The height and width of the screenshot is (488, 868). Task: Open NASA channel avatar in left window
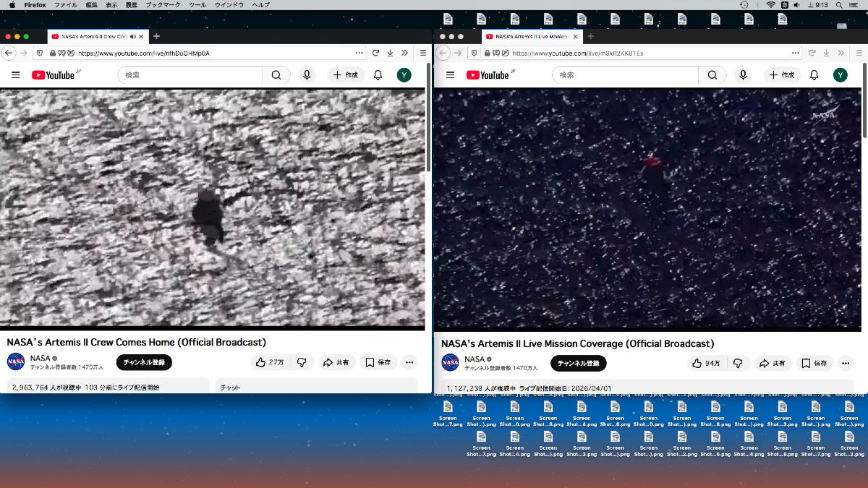click(16, 361)
